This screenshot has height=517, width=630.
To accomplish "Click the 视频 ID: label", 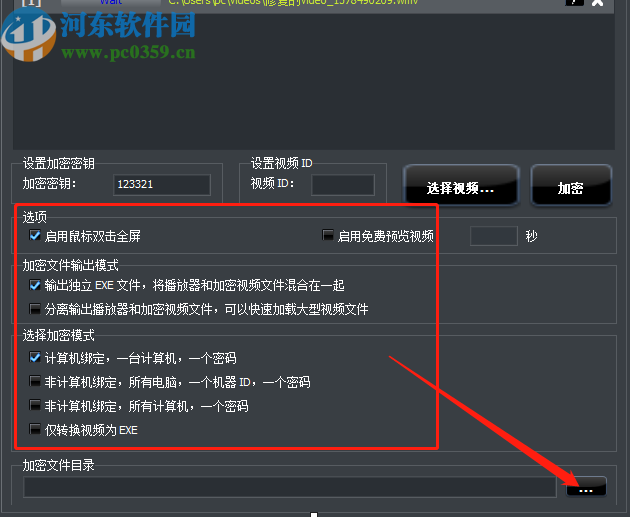I will click(x=272, y=184).
